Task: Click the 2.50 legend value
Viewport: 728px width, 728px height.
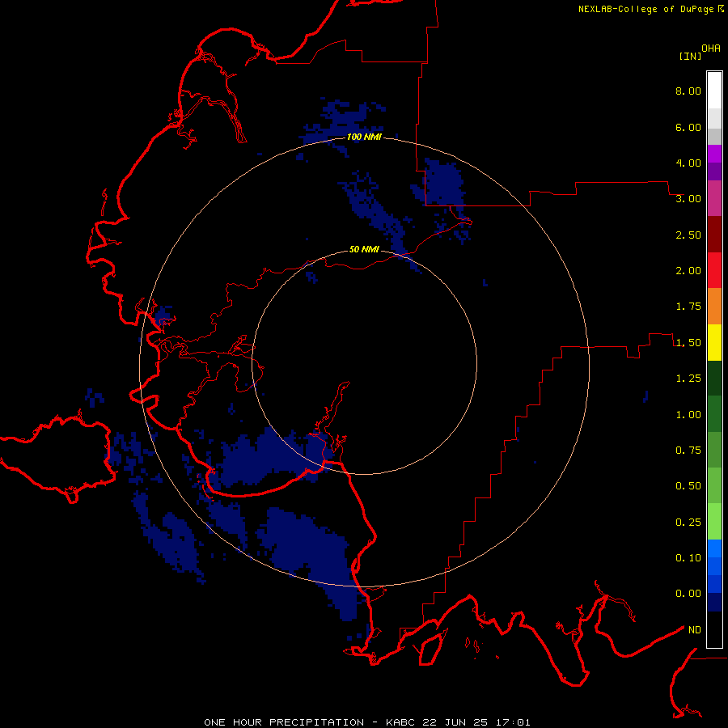Action: [688, 235]
